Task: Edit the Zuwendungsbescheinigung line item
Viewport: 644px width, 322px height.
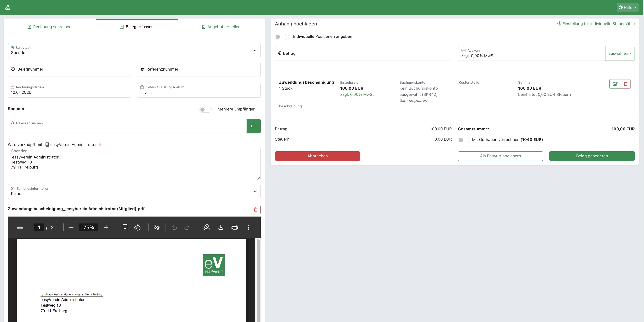Action: [615, 84]
